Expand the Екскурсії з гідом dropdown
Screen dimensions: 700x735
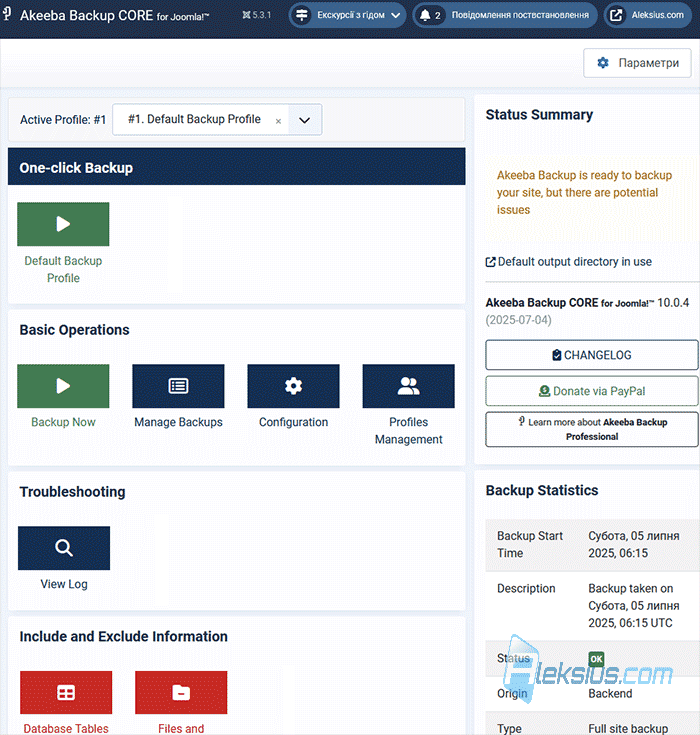347,15
